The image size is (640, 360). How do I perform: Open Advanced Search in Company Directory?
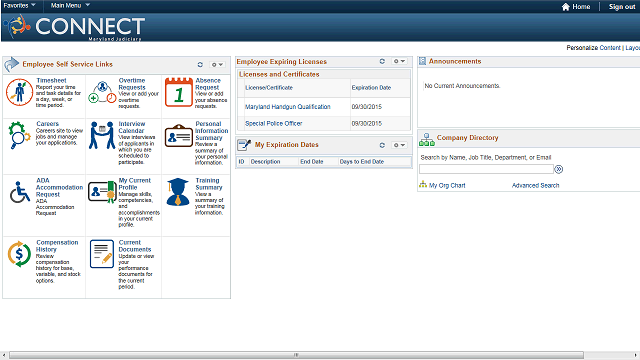536,185
